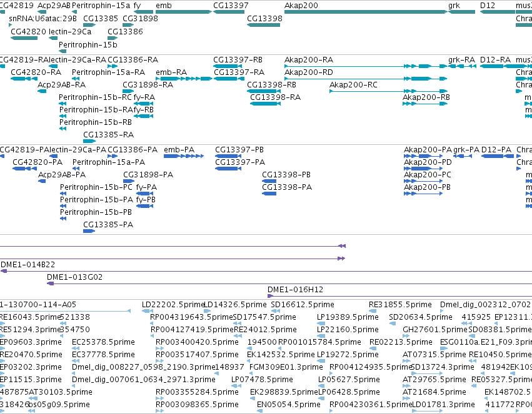This screenshot has width=532, height=414.
Task: Select transcript Akap200-RA
Action: [x=309, y=60]
